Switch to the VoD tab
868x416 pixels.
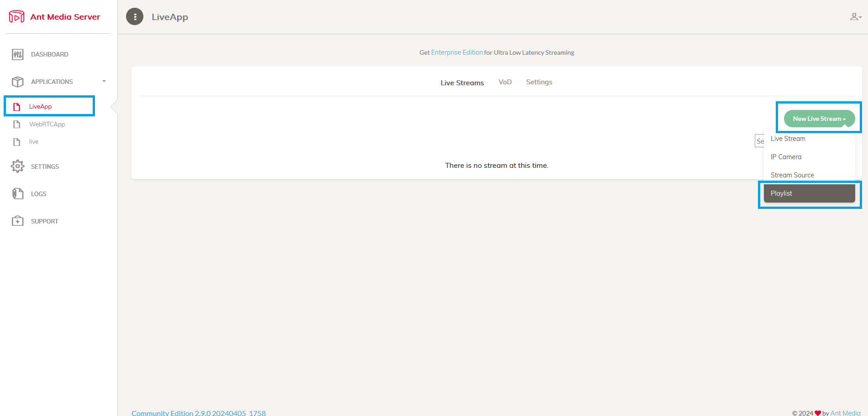click(505, 82)
